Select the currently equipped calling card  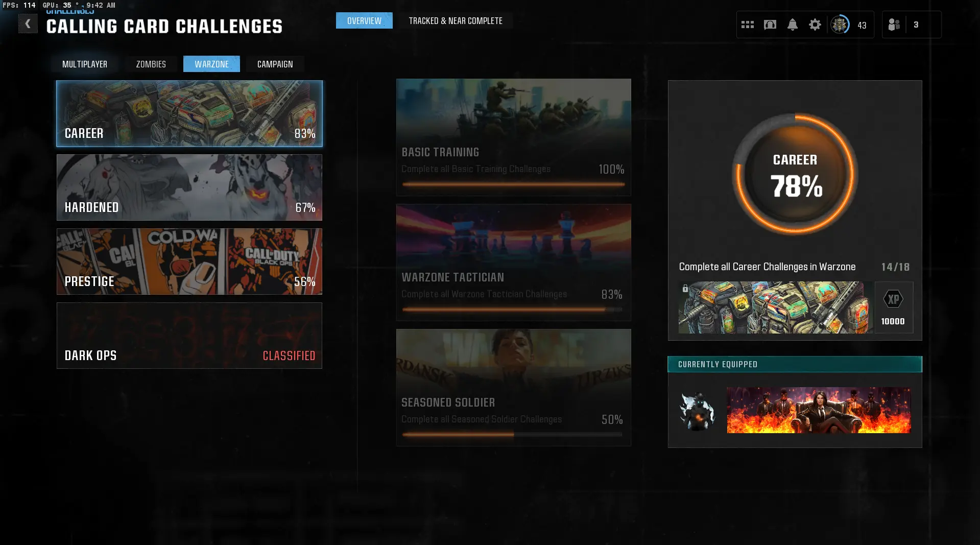(819, 410)
